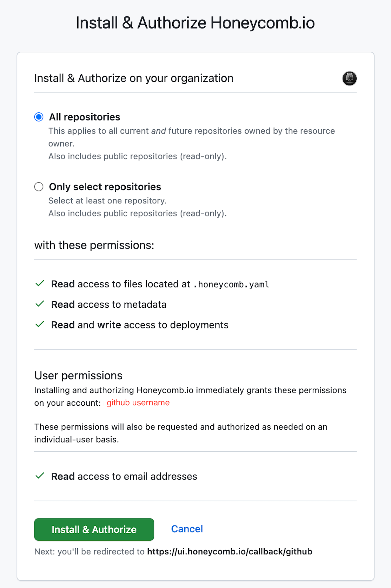The image size is (391, 588).
Task: Click the Cancel link
Action: tap(187, 529)
